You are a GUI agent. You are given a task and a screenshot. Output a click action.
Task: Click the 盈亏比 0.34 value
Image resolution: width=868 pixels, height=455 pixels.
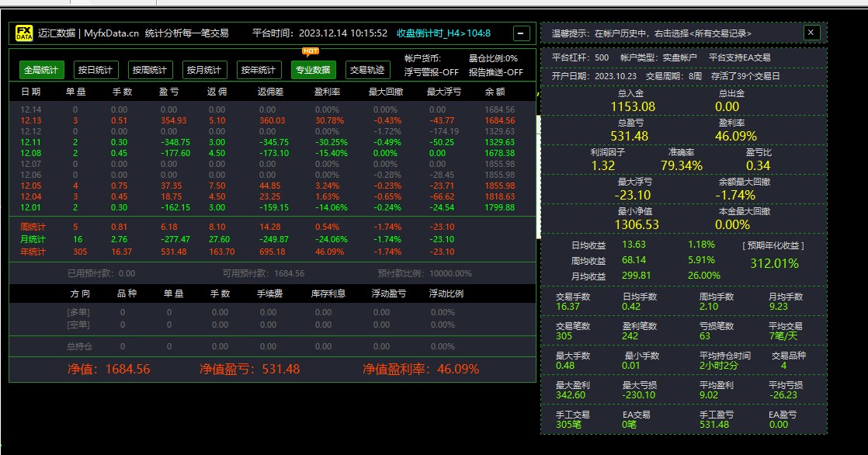(758, 165)
